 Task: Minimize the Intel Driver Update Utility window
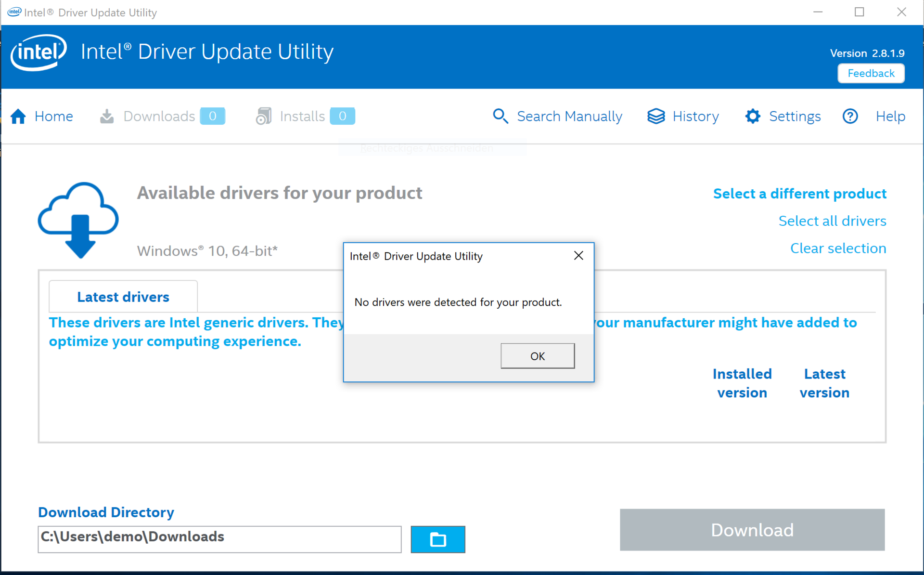pos(818,12)
